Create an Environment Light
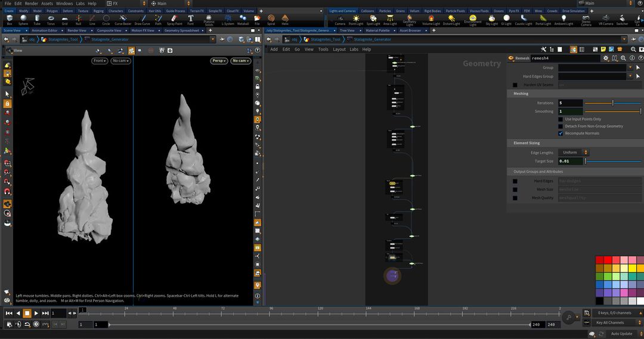 473,20
